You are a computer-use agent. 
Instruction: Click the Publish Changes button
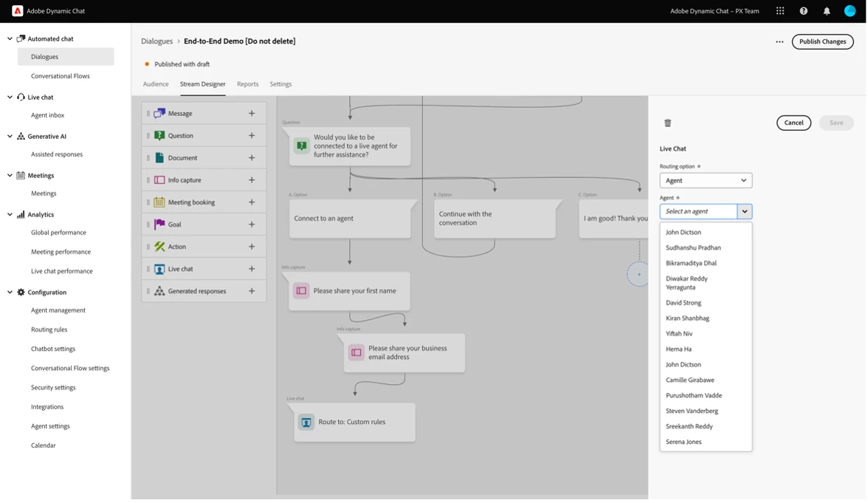[x=822, y=41]
